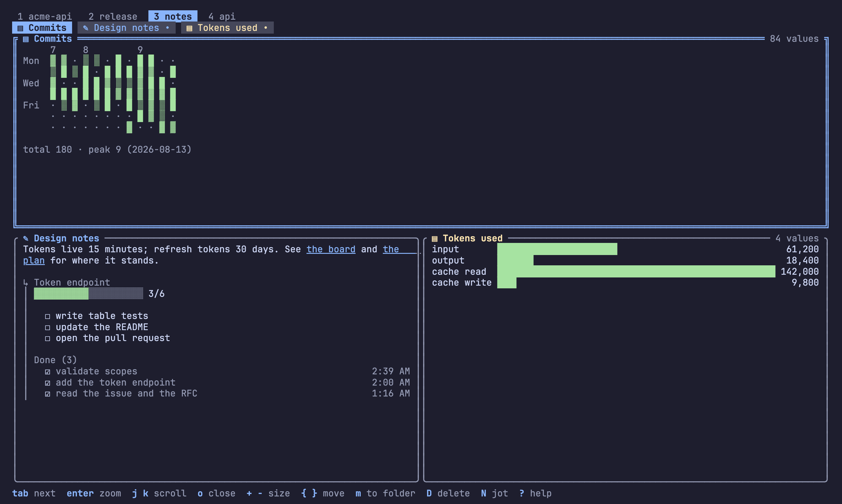Viewport: 842px width, 504px height.
Task: Click the 'tab next' footer hint
Action: 34,493
